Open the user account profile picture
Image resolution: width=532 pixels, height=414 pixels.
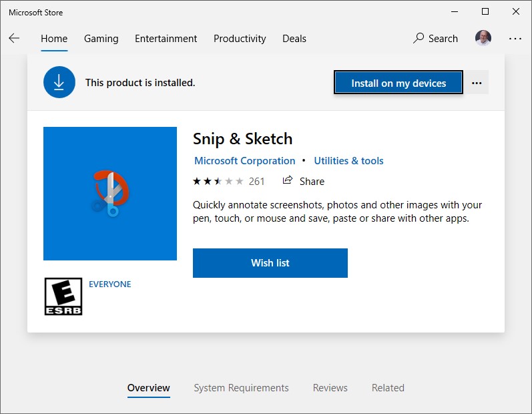pyautogui.click(x=483, y=38)
